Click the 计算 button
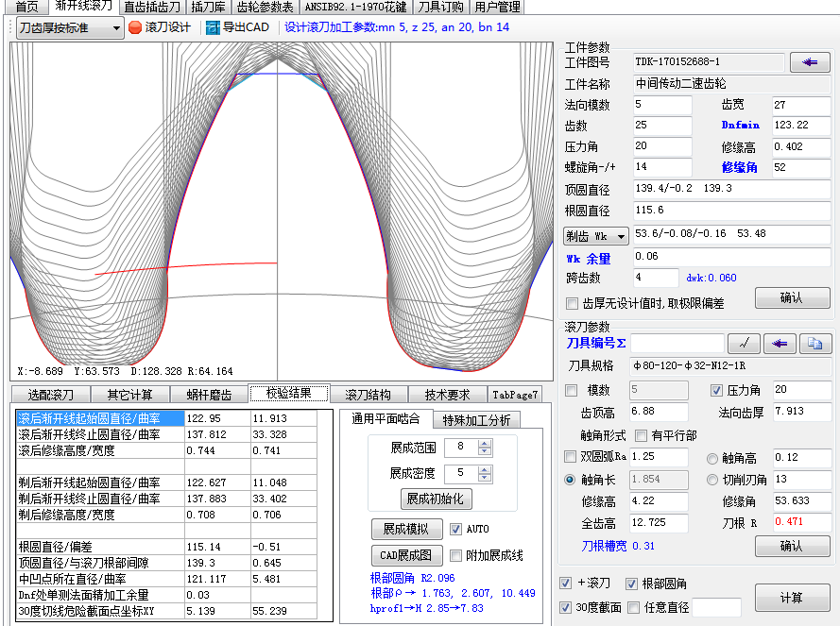 click(x=791, y=597)
